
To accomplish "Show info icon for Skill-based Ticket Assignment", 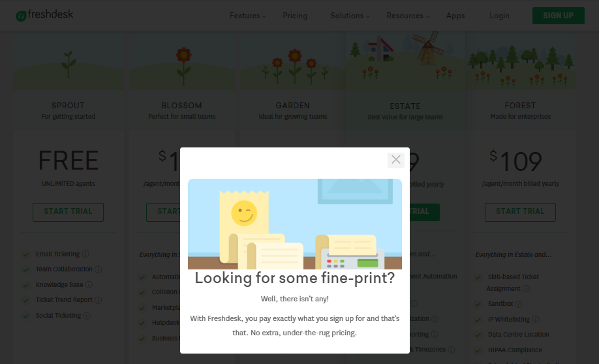I will tap(526, 288).
